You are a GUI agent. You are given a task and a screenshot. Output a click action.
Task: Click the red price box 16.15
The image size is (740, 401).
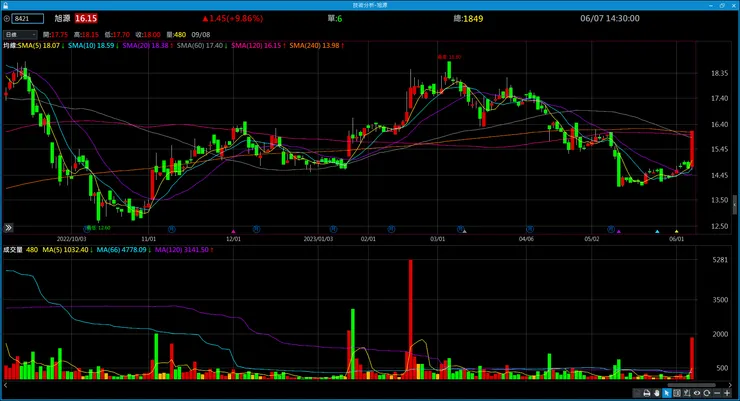pos(86,18)
